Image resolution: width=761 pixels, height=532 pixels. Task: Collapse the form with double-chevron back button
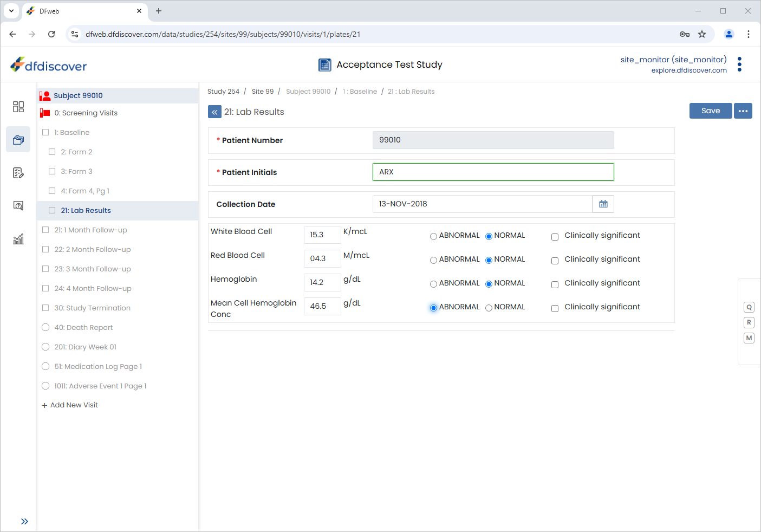click(214, 112)
